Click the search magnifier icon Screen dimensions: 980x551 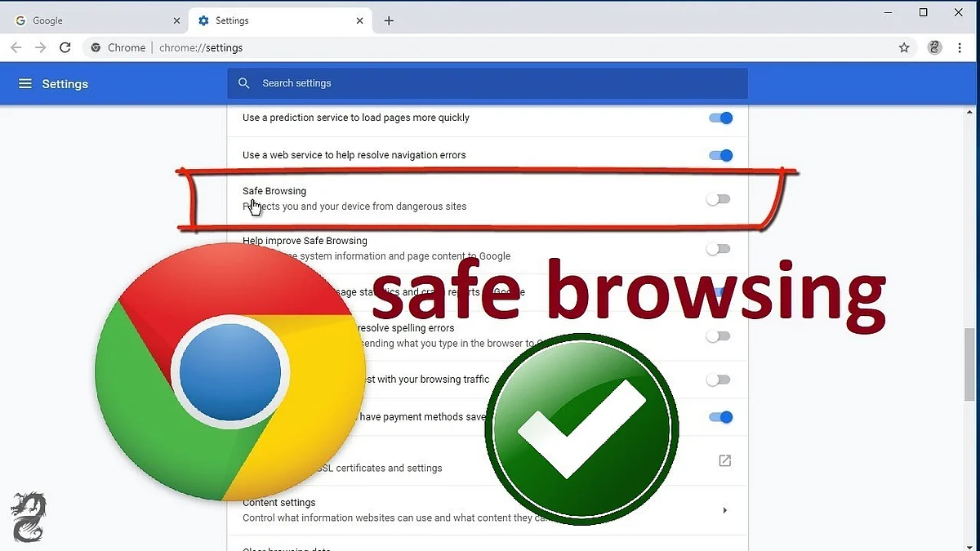point(243,83)
